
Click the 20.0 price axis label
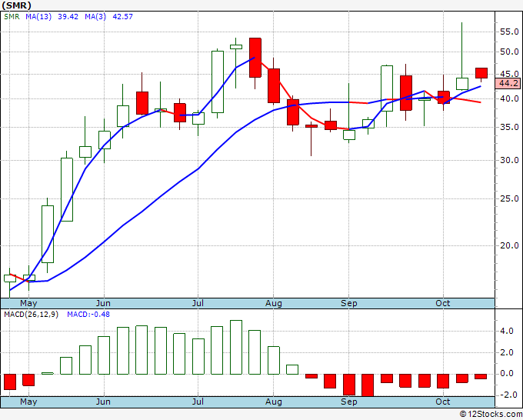coord(509,246)
